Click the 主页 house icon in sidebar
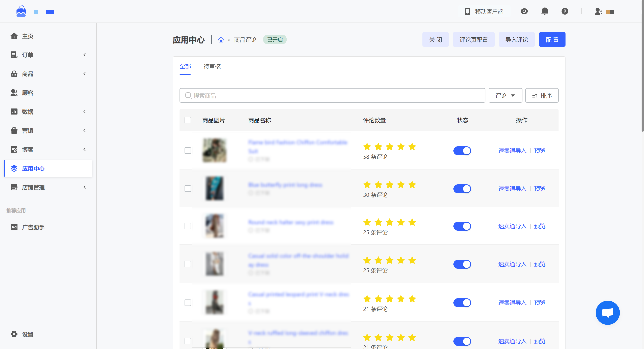This screenshot has width=644, height=349. click(x=14, y=36)
